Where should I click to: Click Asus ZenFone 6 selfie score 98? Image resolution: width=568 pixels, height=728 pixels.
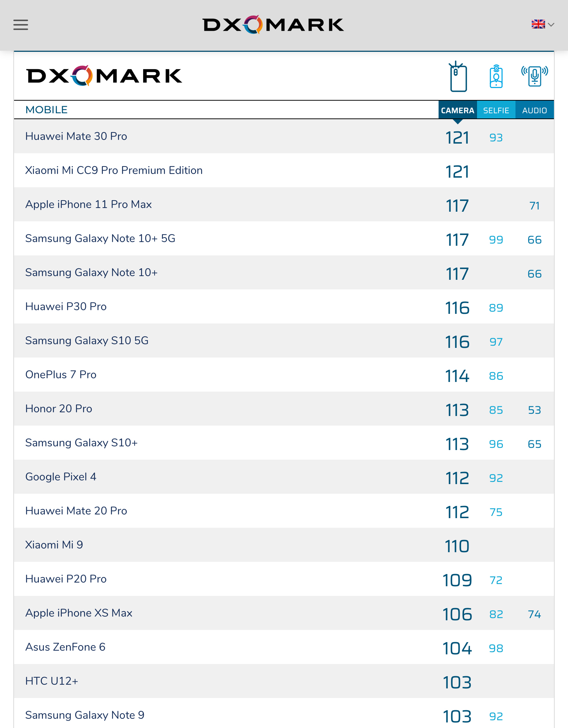(x=496, y=648)
